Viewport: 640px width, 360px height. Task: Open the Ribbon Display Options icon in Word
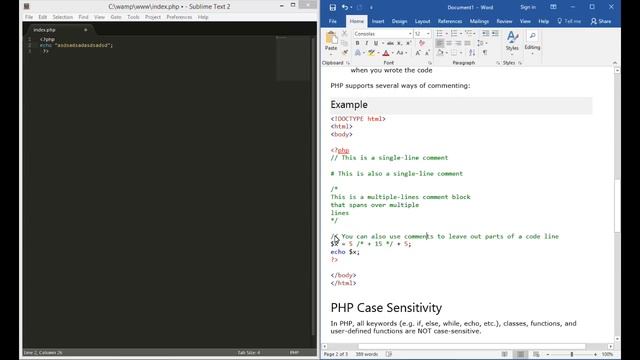pyautogui.click(x=553, y=7)
